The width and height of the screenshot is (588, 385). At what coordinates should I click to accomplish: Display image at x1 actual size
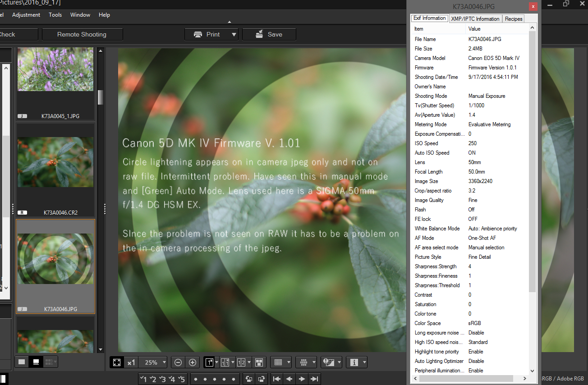pyautogui.click(x=131, y=362)
